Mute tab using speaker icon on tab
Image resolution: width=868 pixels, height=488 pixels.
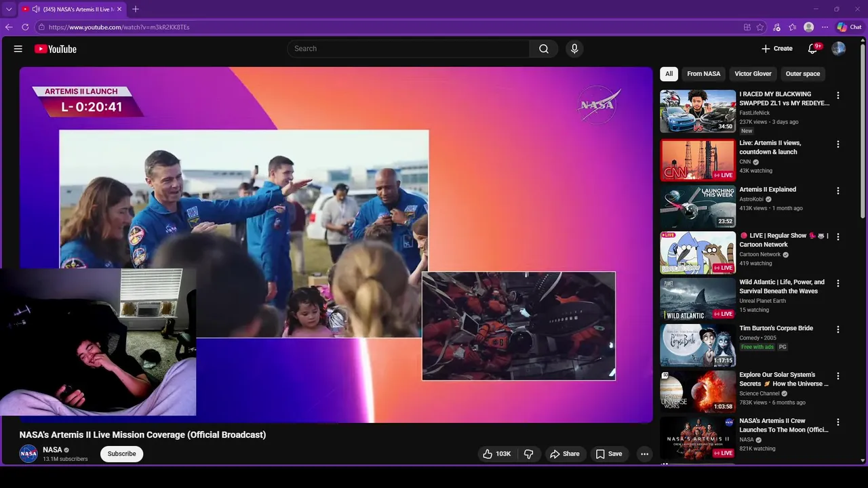(35, 9)
